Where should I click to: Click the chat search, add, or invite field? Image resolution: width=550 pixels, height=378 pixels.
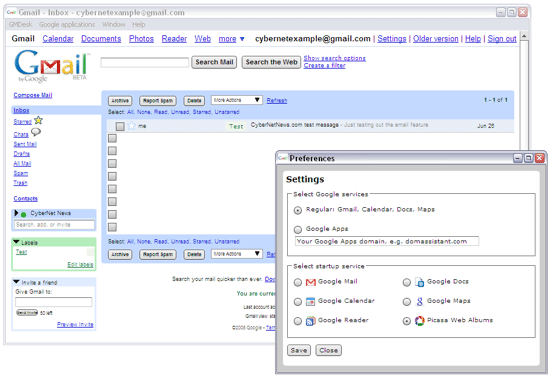54,224
